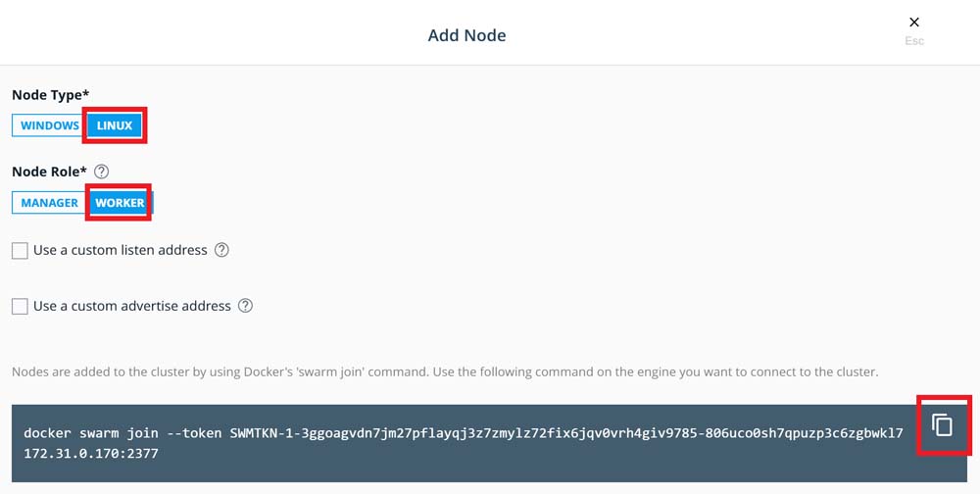Screen dimensions: 980x494
Task: Click the 172.31.0.170:2377 address in the command
Action: tap(91, 453)
